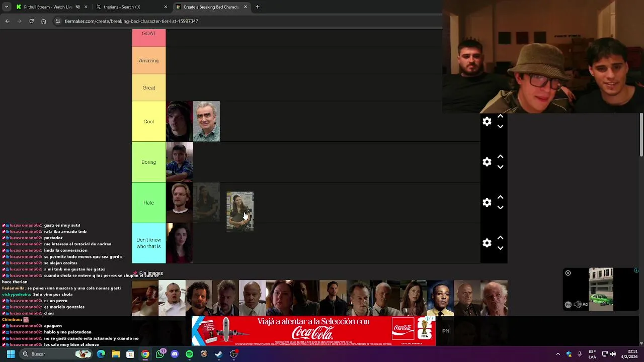Click the Hate tier label
Viewport: 644px width, 362px height.
148,203
